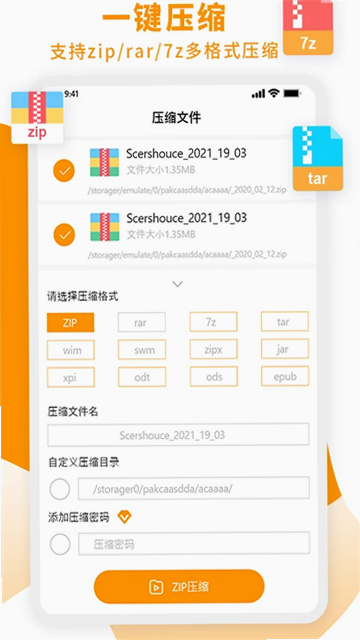Select the rar compression format
Viewport: 360px width, 640px height.
pyautogui.click(x=142, y=322)
